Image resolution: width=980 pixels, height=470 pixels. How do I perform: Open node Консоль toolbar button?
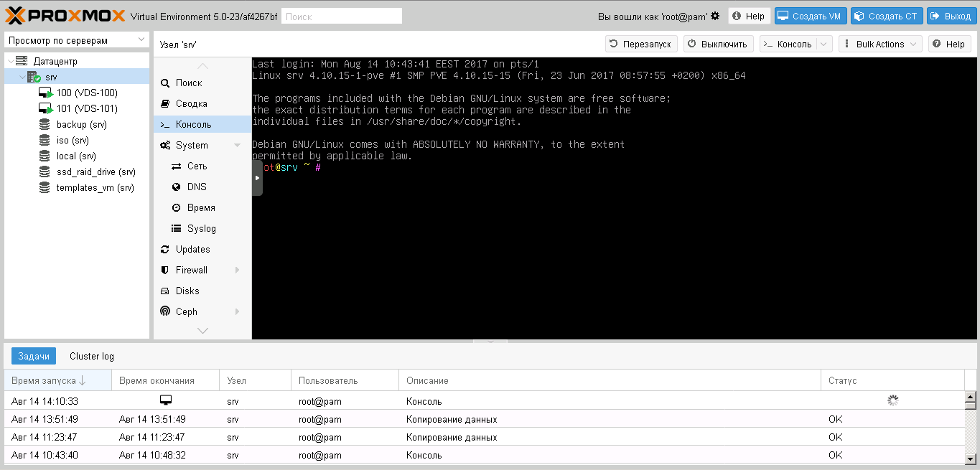[788, 44]
